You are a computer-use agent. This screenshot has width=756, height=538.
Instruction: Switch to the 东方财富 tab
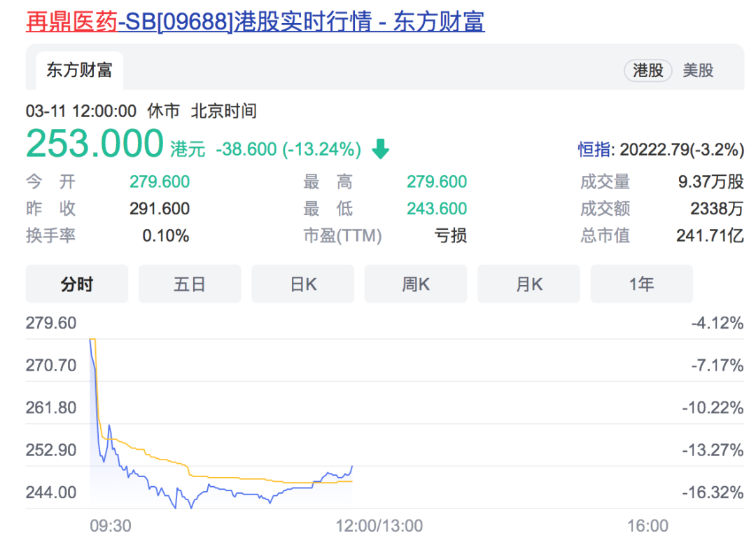pos(78,70)
